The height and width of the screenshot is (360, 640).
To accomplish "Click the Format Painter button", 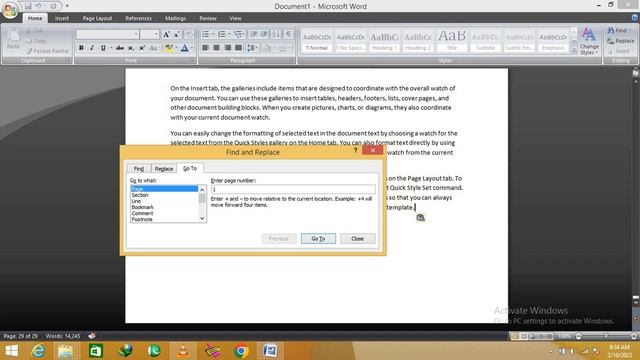I will [x=48, y=51].
